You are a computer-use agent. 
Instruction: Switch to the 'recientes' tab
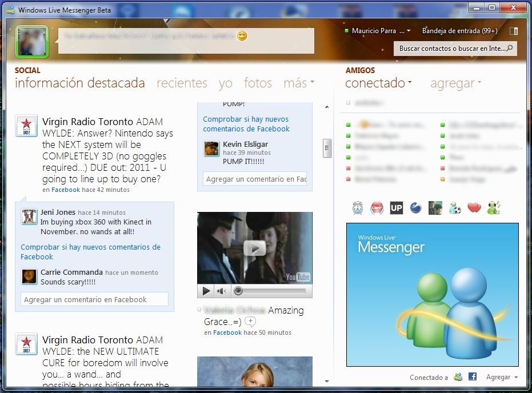point(182,83)
